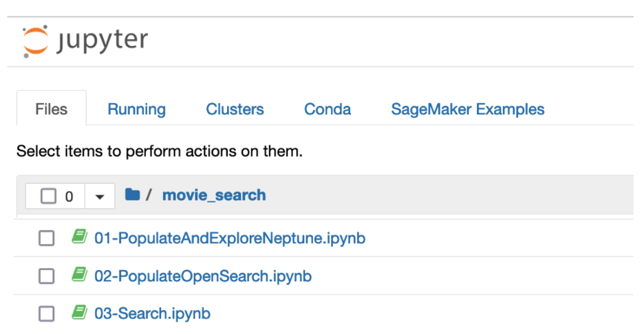Image resolution: width=644 pixels, height=334 pixels.
Task: Click notebook icon for 02-PopulateOpenSearch.ipynb
Action: click(x=80, y=274)
